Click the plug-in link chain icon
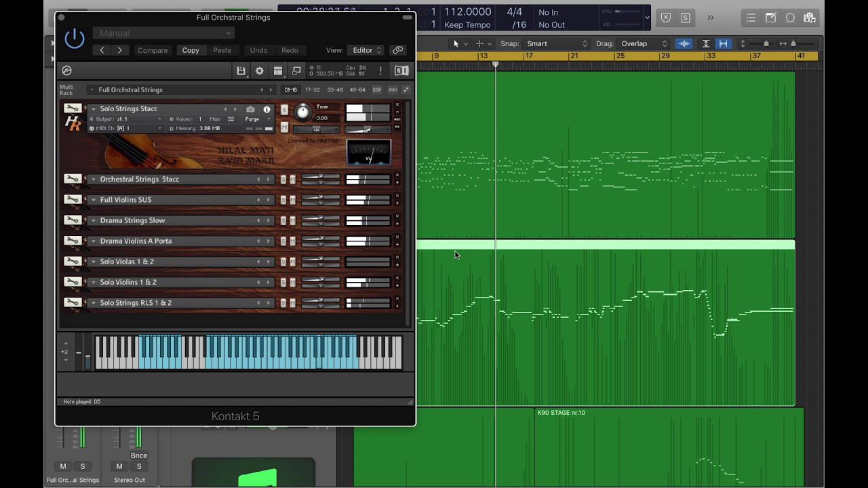Screen dimensions: 868x488 pos(398,50)
